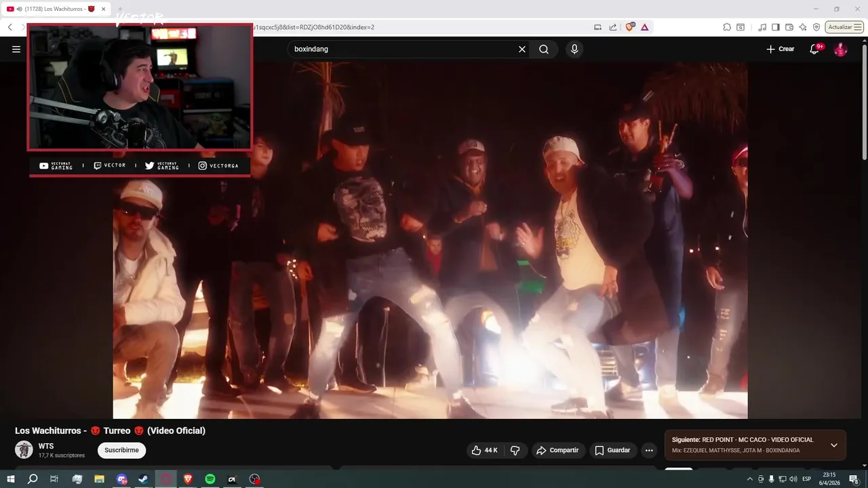Open File Explorer from taskbar
The image size is (868, 488).
tap(99, 479)
